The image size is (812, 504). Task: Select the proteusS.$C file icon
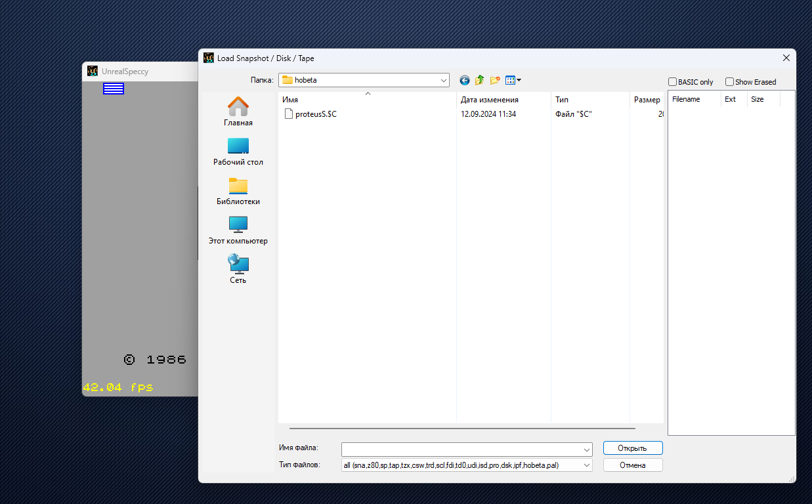point(289,114)
